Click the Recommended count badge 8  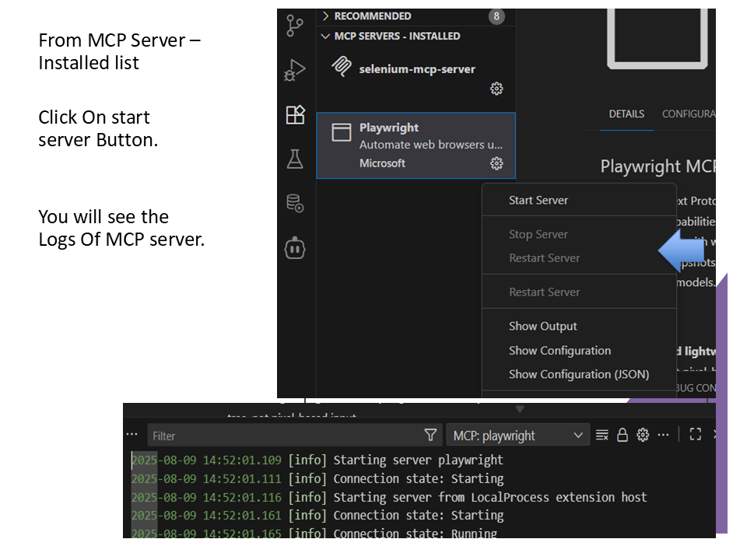(x=496, y=16)
